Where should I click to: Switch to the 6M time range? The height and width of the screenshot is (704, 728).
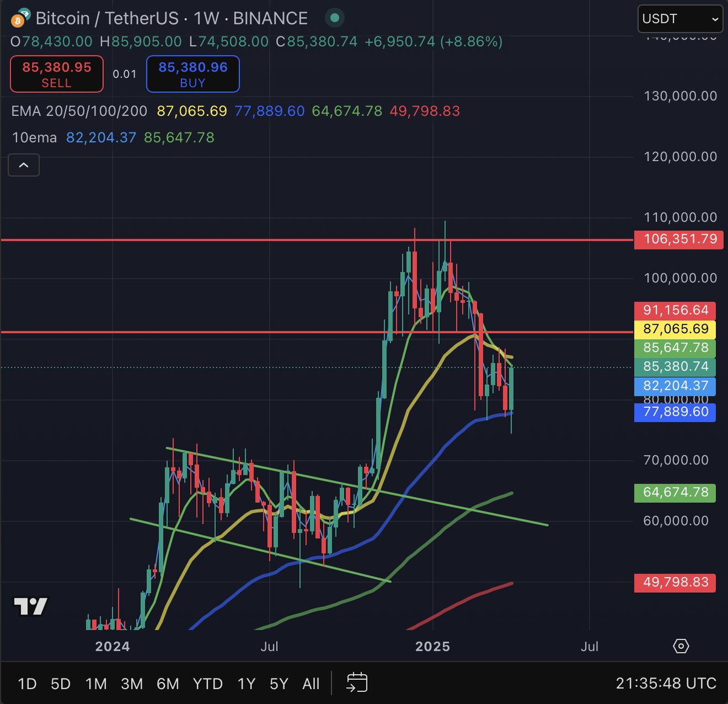[x=168, y=684]
